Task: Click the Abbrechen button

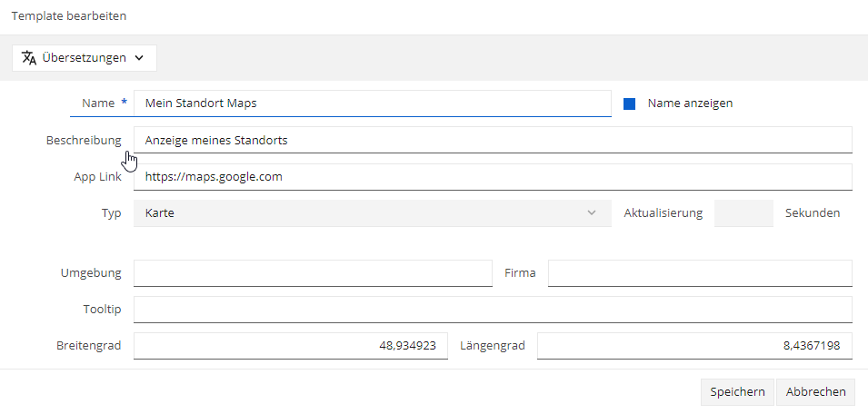Action: pyautogui.click(x=816, y=392)
